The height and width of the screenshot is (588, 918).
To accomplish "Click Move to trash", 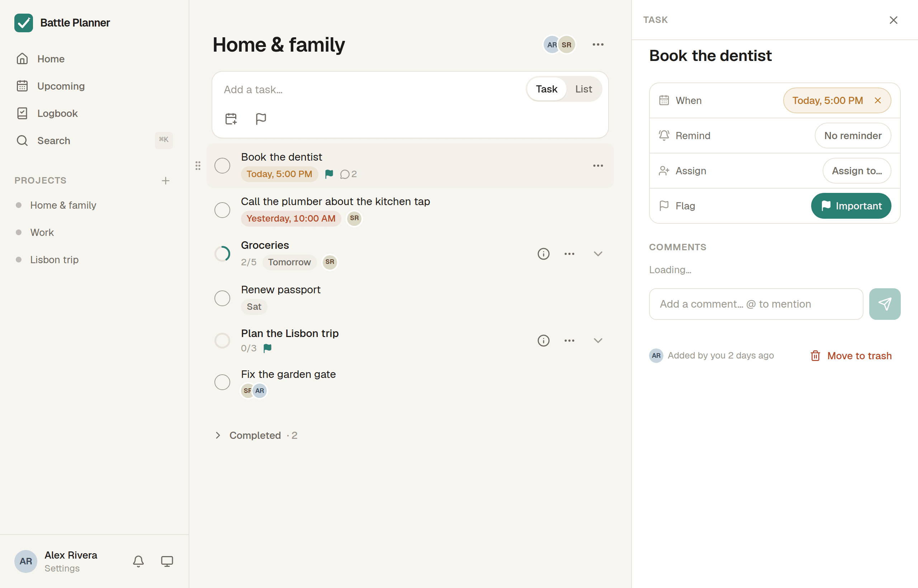I will [x=851, y=356].
